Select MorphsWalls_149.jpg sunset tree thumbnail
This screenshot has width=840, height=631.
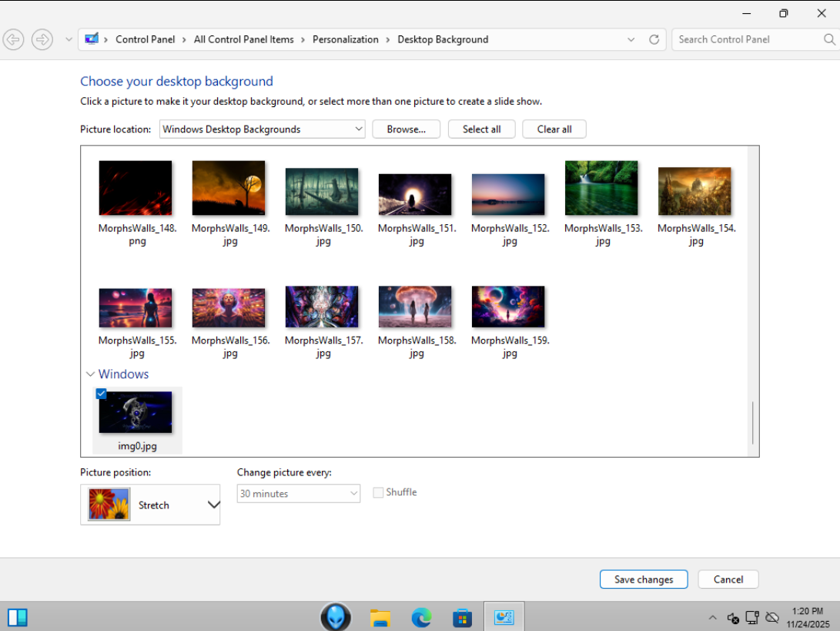[229, 188]
